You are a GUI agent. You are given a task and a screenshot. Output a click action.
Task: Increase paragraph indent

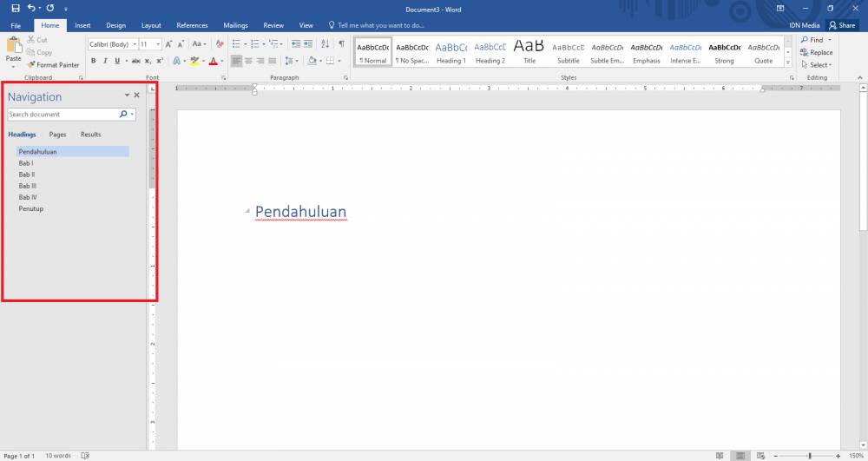pos(308,44)
